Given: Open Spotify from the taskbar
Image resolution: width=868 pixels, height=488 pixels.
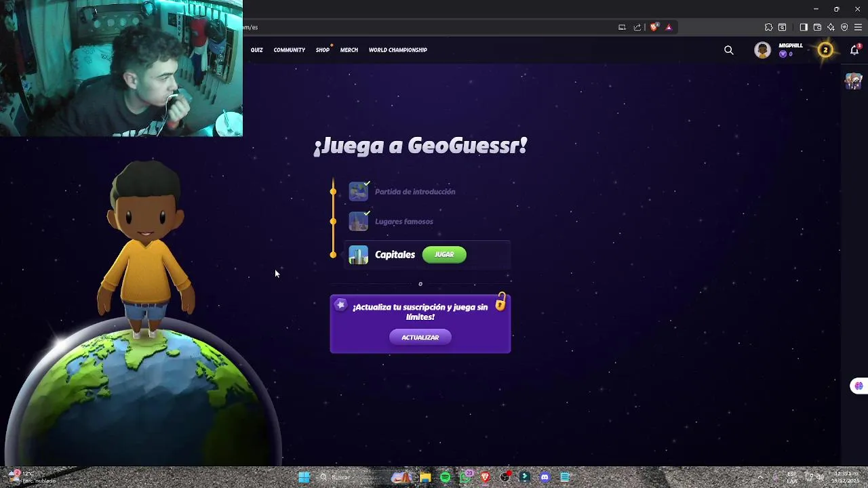Looking at the screenshot, I should point(446,477).
